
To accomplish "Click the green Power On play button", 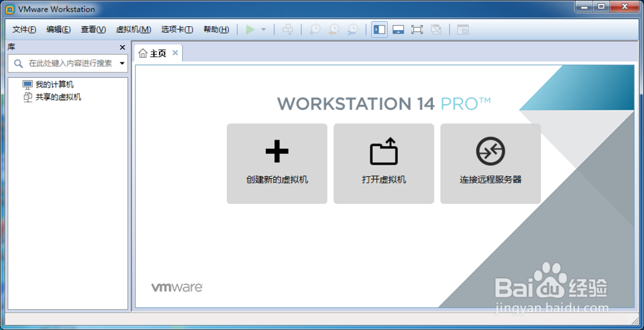I will click(250, 30).
